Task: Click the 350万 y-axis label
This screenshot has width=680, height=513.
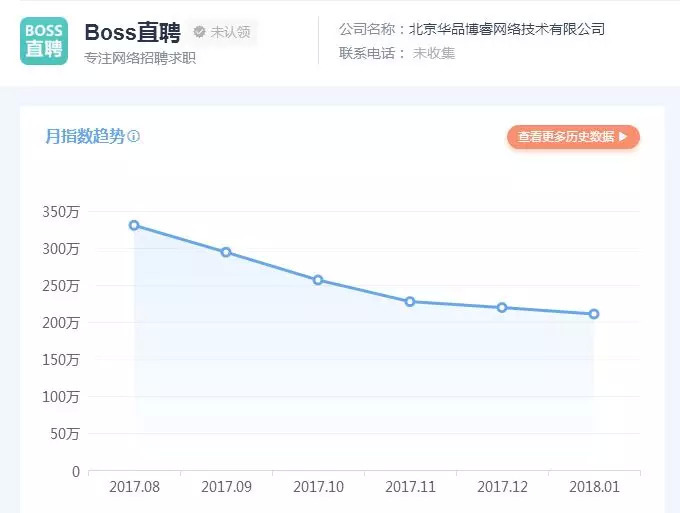Action: click(x=61, y=212)
